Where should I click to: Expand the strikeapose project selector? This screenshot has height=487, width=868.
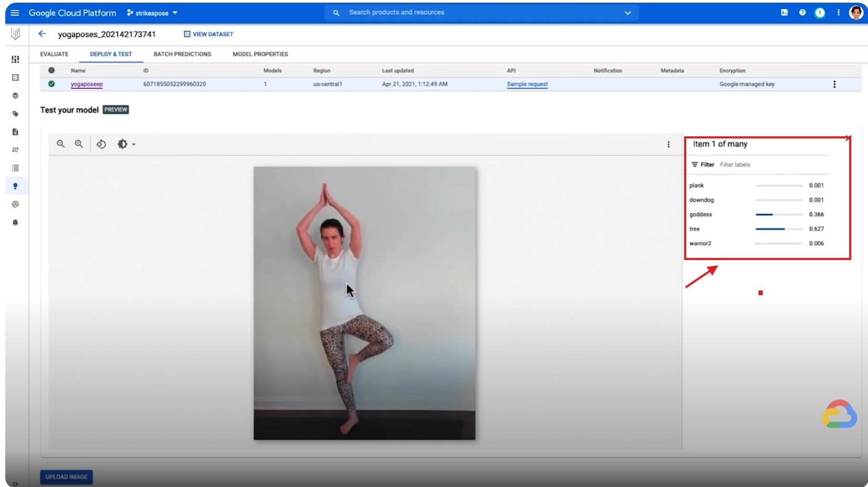tap(153, 13)
